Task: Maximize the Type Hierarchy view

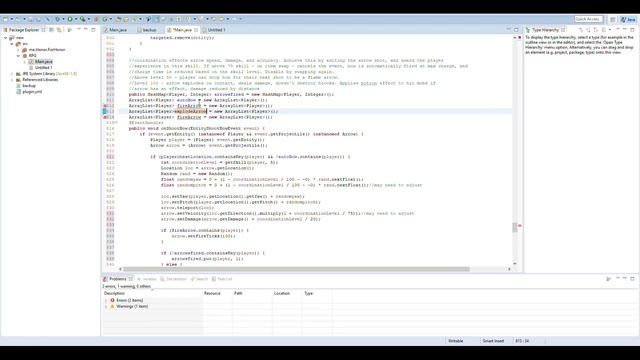Action: [632, 29]
